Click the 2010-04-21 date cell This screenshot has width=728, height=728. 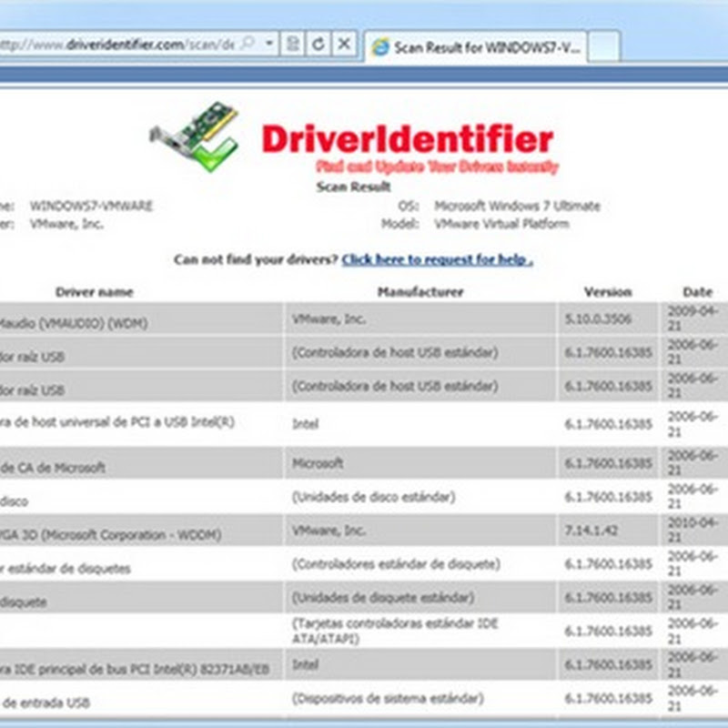[693, 531]
